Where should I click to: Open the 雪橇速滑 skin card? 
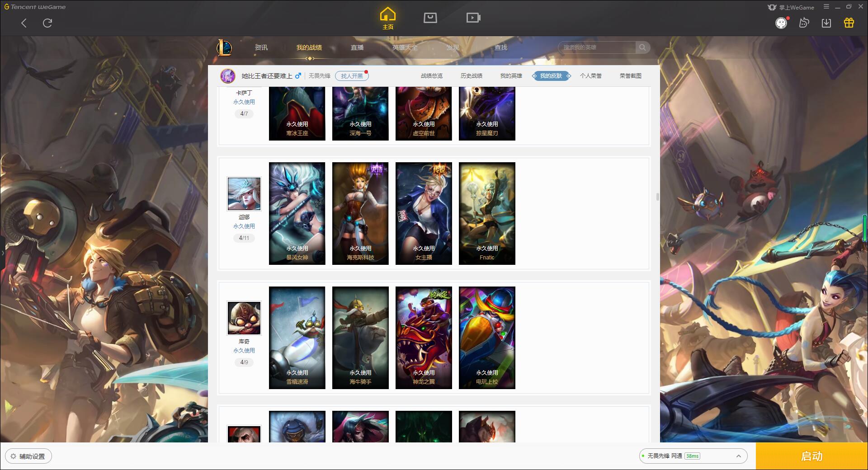tap(297, 338)
